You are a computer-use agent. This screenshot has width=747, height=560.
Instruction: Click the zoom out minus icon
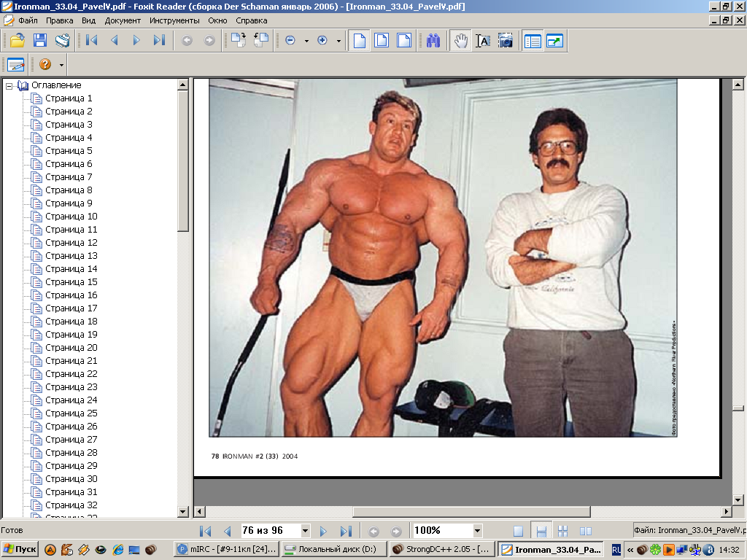click(290, 41)
